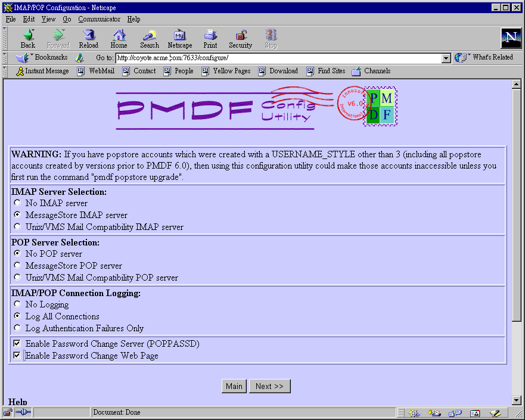Expand the location URL dropdown arrow
The height and width of the screenshot is (420, 525).
pos(446,58)
